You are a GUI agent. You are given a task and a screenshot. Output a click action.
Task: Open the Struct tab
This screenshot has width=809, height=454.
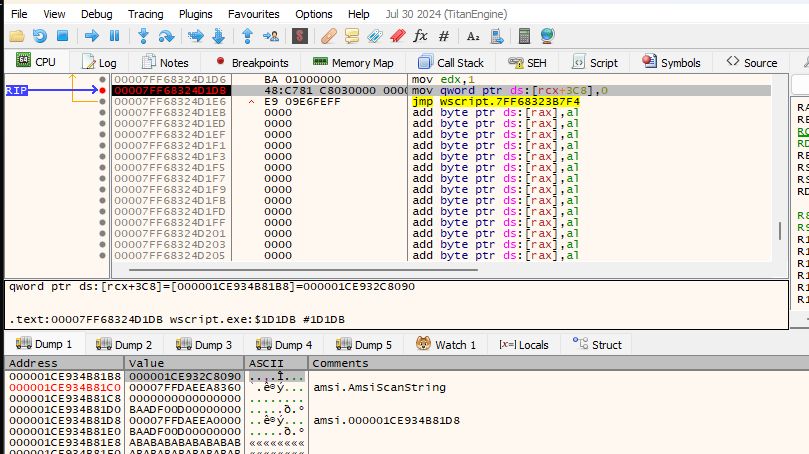tap(597, 345)
